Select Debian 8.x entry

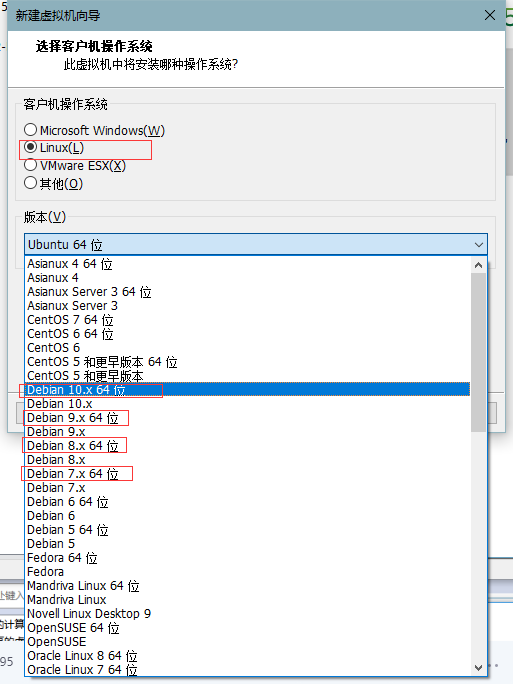coord(248,459)
